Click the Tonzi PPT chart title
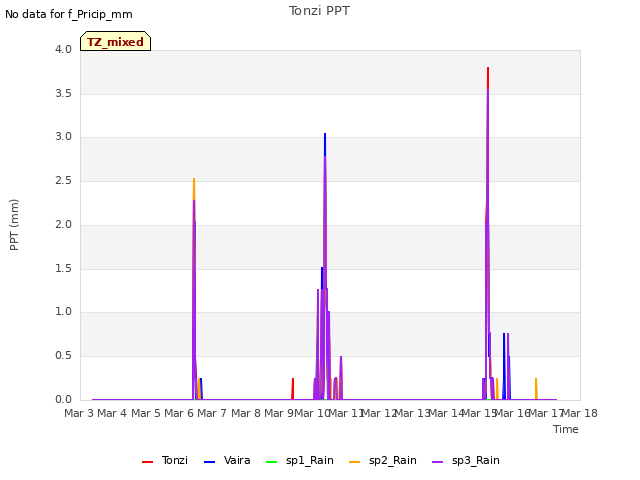 tap(319, 11)
